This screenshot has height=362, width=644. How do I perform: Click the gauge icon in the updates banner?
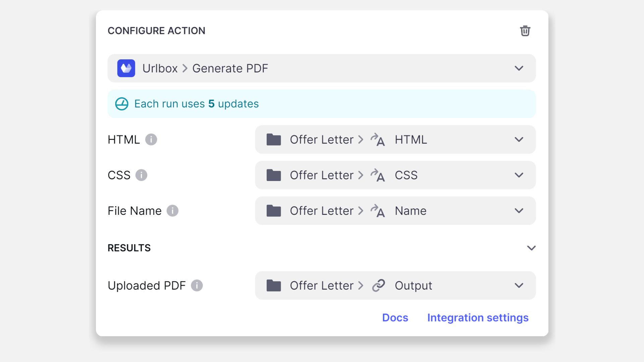121,104
